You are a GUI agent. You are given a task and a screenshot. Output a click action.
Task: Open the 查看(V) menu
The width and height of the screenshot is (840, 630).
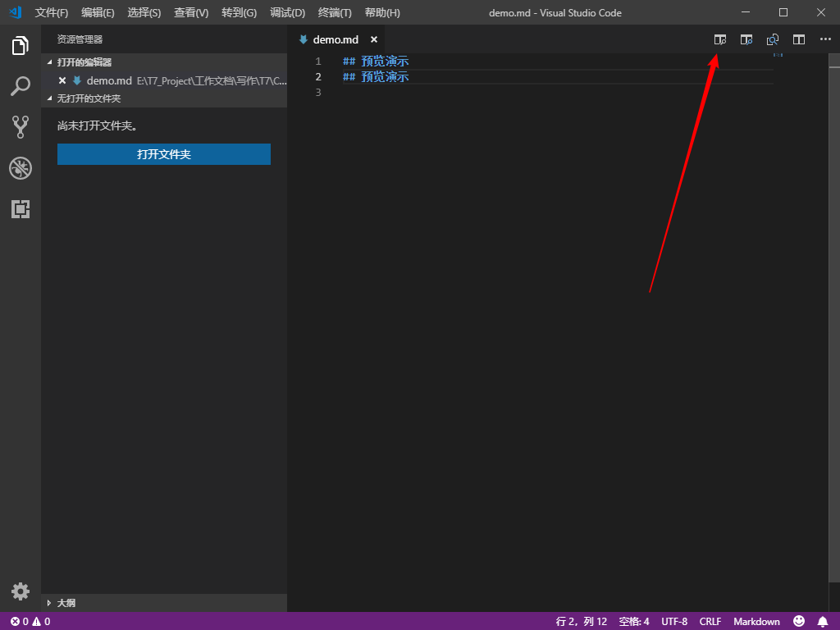(191, 13)
